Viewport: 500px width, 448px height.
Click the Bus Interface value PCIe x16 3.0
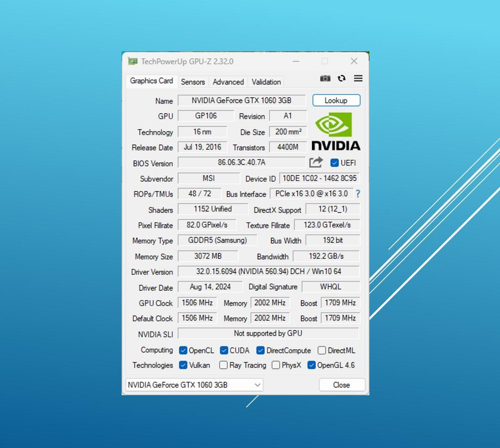pos(312,193)
